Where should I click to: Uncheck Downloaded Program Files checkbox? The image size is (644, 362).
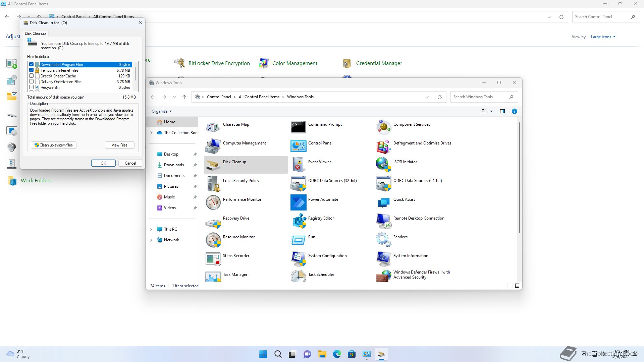click(32, 64)
